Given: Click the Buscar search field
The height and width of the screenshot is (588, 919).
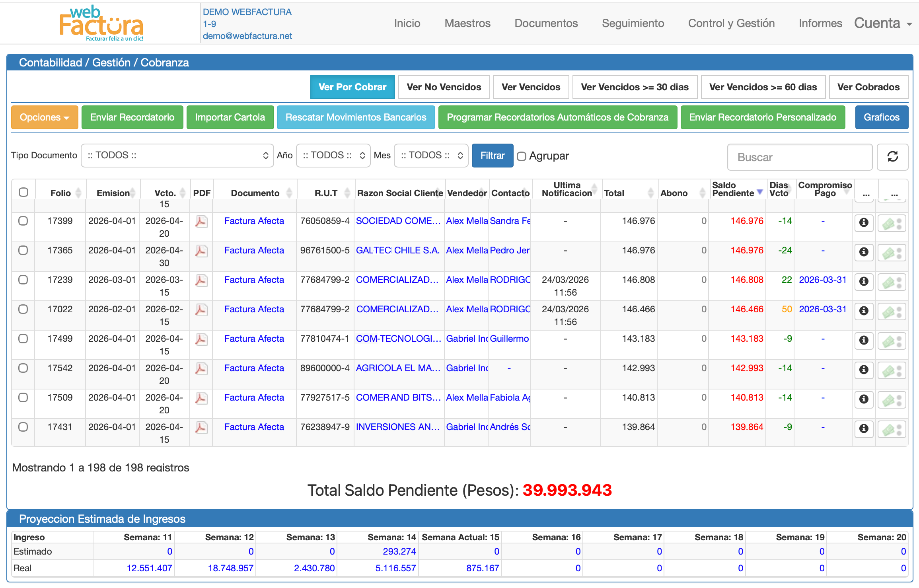Looking at the screenshot, I should click(x=800, y=157).
